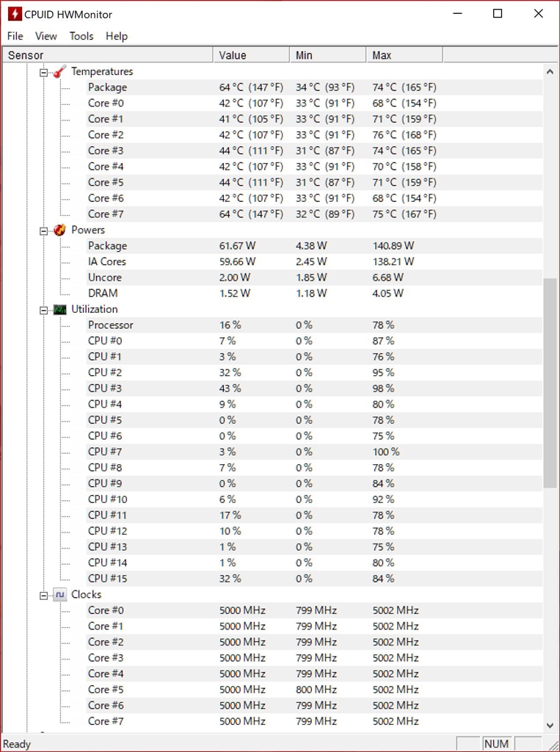
Task: Click the vertical scrollbar thumb
Action: (x=550, y=382)
